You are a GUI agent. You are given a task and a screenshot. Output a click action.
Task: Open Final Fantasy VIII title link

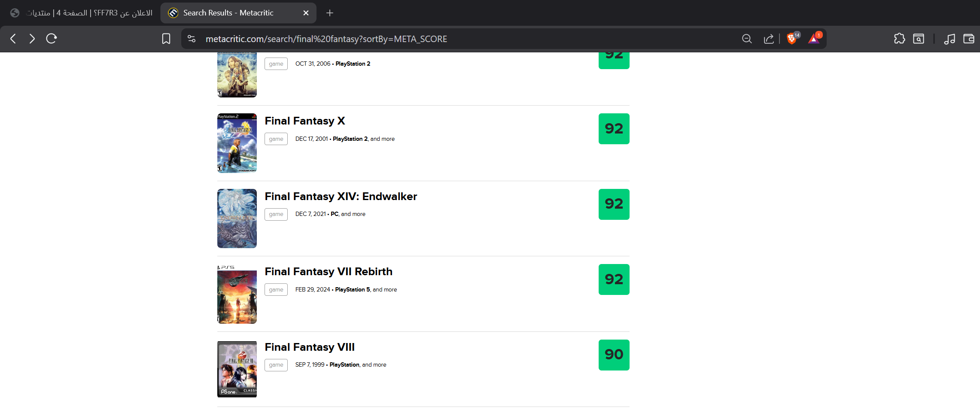[310, 347]
